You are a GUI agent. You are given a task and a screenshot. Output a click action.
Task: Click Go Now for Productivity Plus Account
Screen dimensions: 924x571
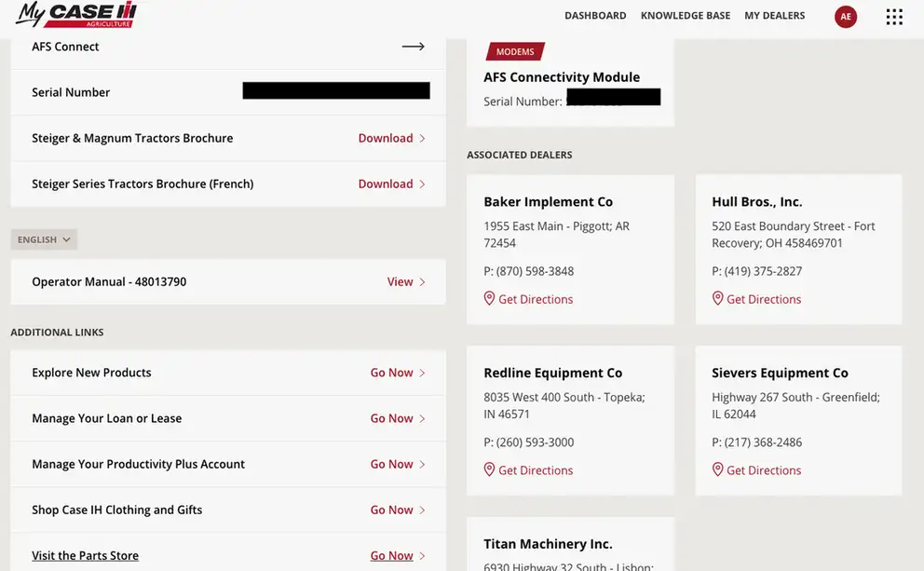(x=392, y=464)
